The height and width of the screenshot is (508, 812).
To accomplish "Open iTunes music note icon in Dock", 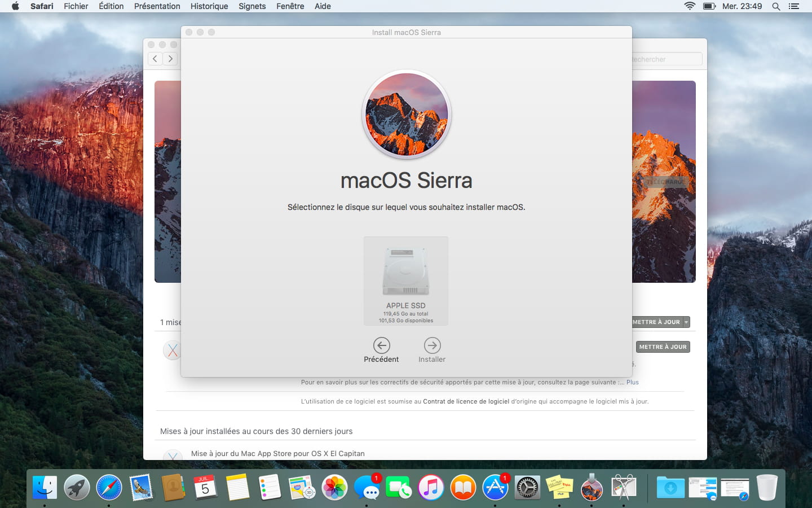I will pos(431,487).
